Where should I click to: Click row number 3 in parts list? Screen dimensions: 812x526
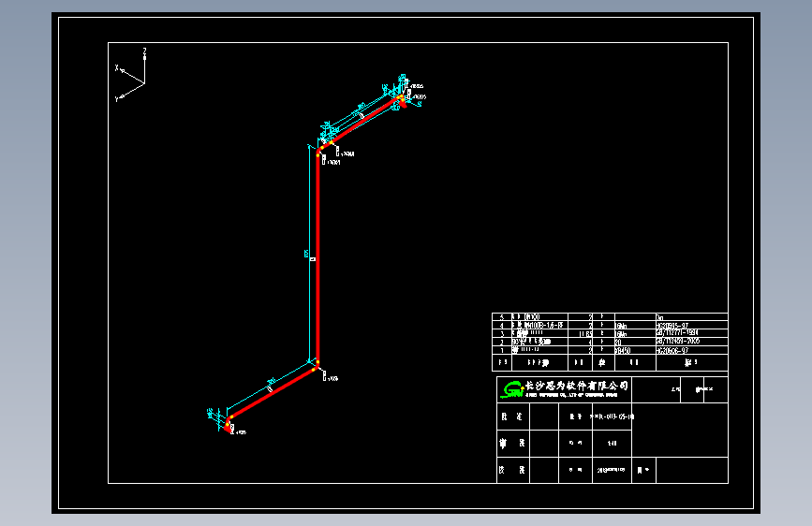click(501, 334)
